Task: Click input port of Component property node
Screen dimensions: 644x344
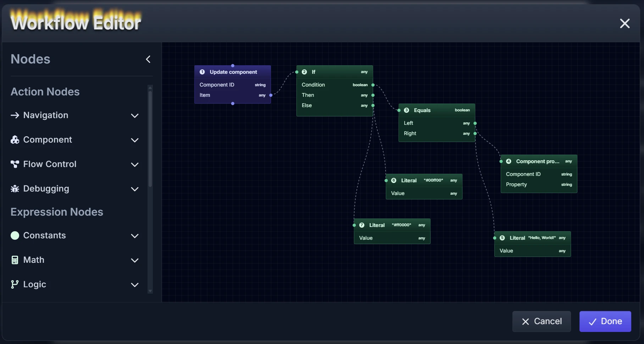Action: click(501, 161)
